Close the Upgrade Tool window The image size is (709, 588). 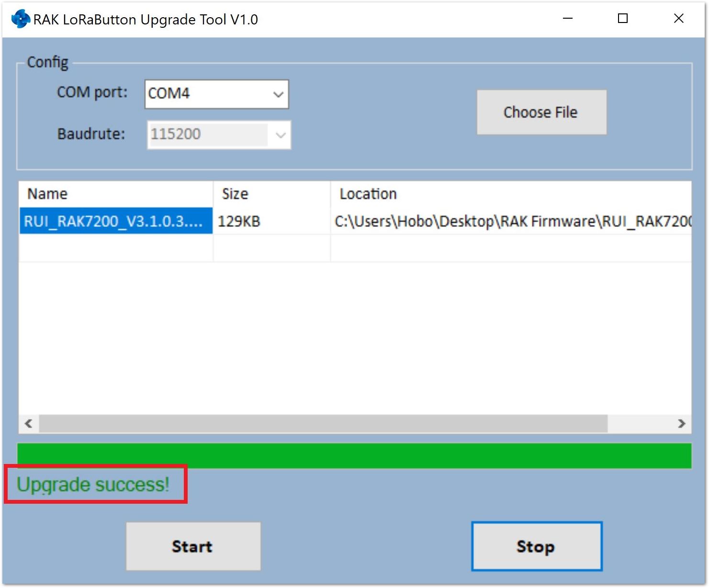pyautogui.click(x=678, y=19)
